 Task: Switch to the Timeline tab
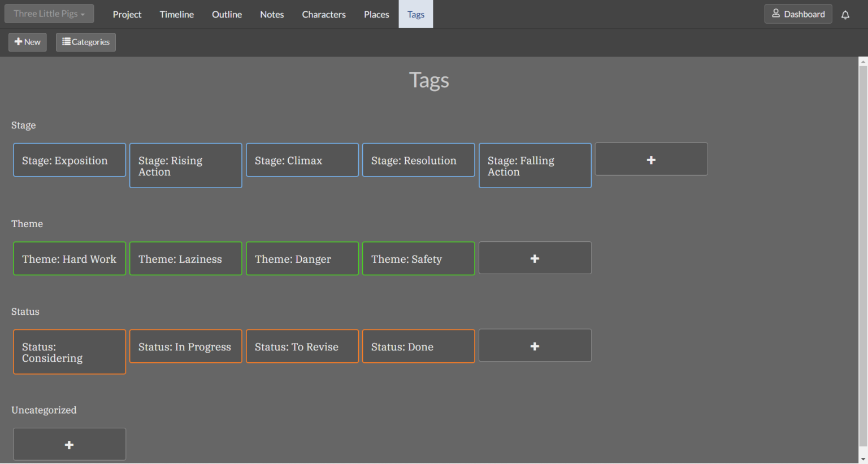176,15
